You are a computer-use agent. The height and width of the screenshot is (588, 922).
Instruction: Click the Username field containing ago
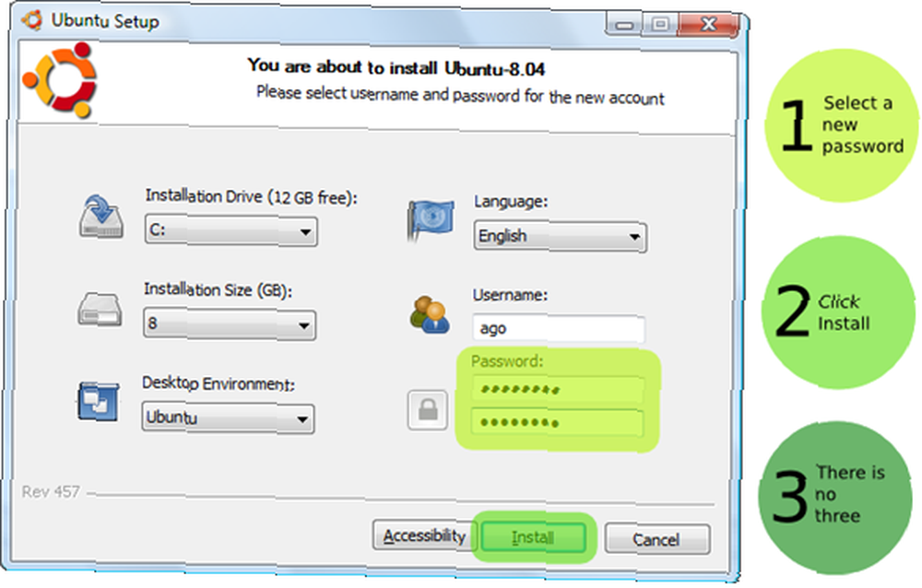(559, 329)
